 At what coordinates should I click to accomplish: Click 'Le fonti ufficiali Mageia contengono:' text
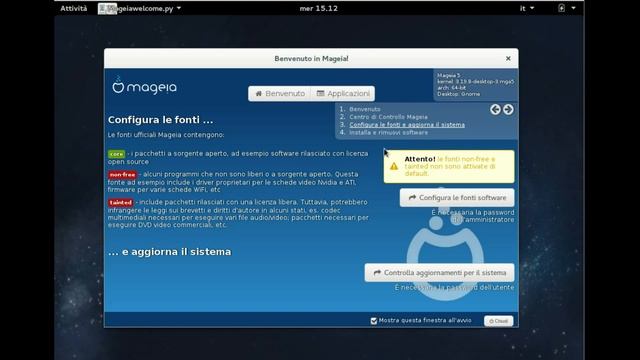coord(166,135)
